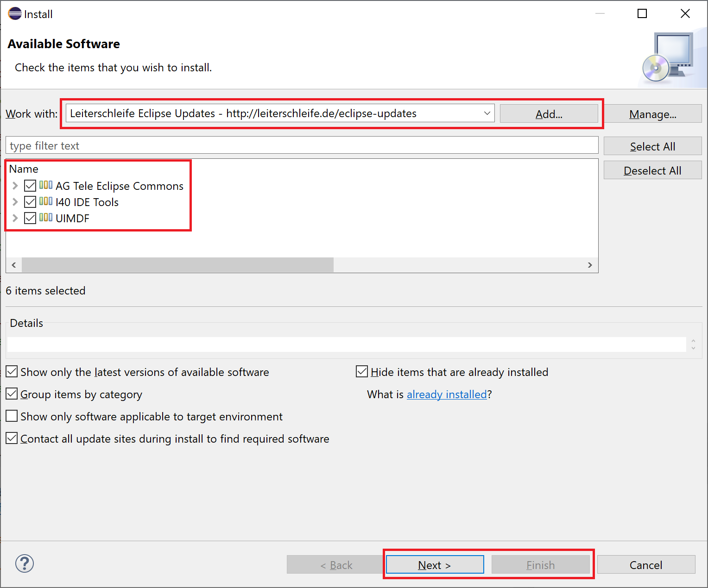
Task: Uncheck AG Tele Eclipse Commons checkbox
Action: coord(30,186)
